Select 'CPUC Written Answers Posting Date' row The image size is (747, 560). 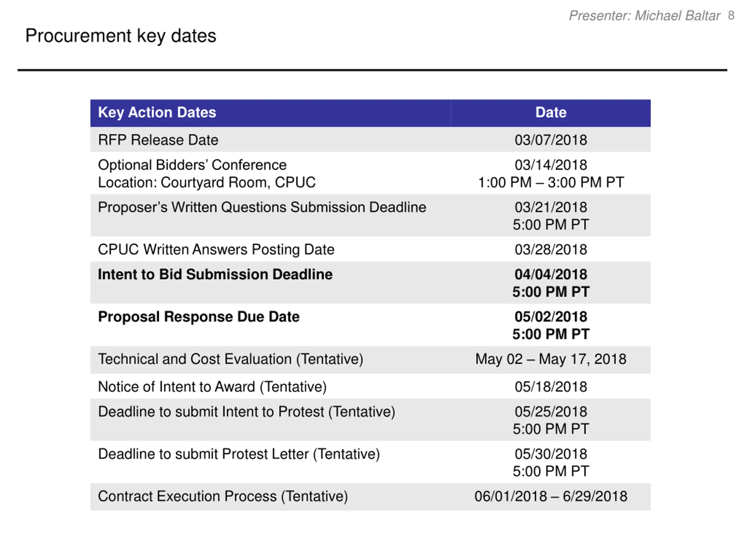[x=371, y=249]
